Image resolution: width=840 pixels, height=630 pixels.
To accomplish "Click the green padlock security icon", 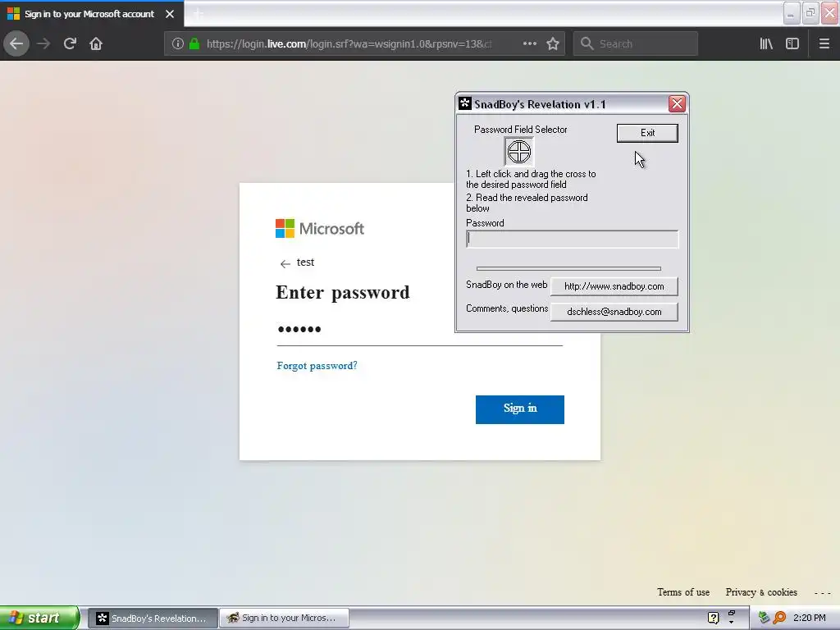I will tap(194, 44).
